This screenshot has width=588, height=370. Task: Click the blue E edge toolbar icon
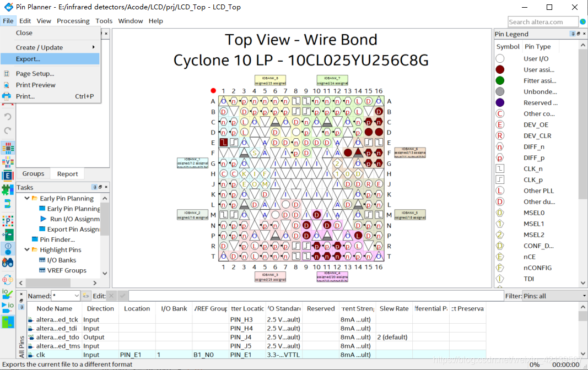(8, 176)
